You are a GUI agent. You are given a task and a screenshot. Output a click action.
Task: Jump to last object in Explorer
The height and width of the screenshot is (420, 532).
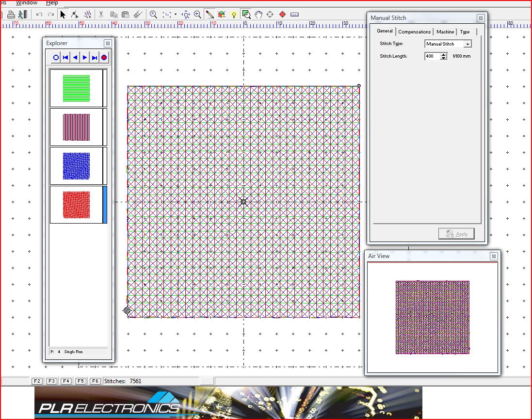pos(94,58)
